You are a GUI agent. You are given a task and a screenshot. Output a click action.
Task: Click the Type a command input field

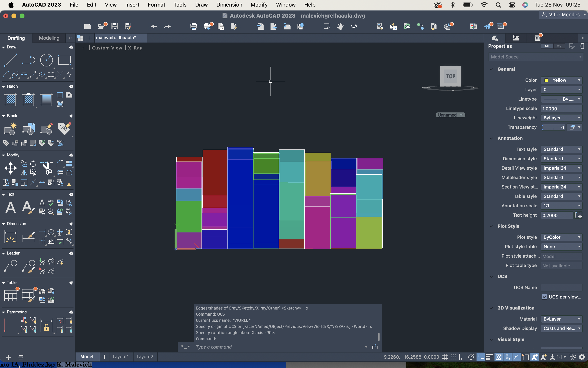tap(280, 347)
